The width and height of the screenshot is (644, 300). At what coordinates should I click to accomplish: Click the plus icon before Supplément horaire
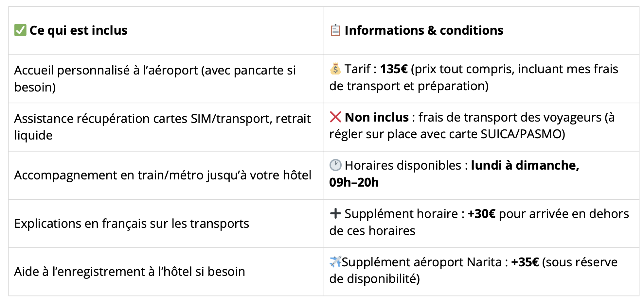(x=335, y=213)
